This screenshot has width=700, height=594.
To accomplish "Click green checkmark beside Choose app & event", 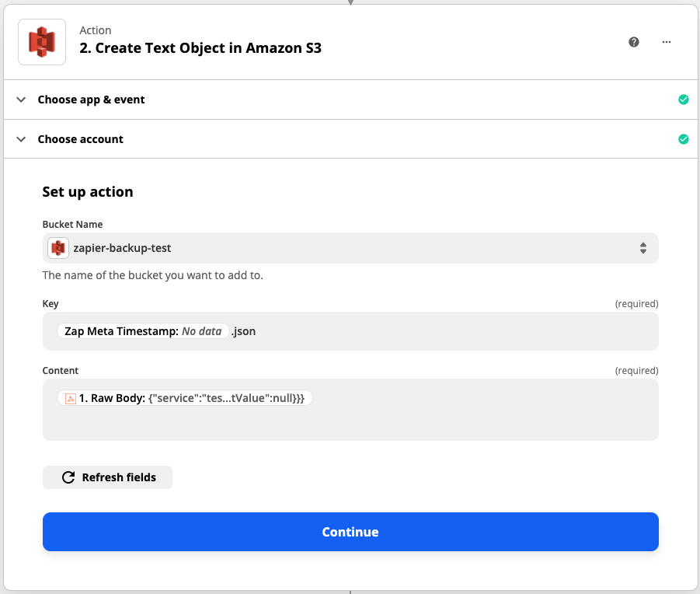I will [x=683, y=100].
